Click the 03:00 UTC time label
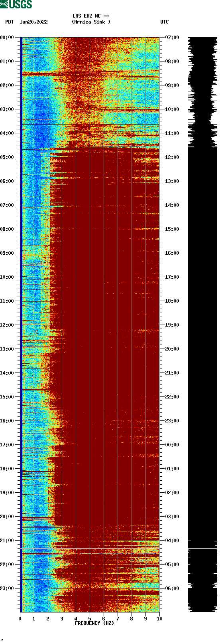The height and width of the screenshot is (644, 220). 172,517
